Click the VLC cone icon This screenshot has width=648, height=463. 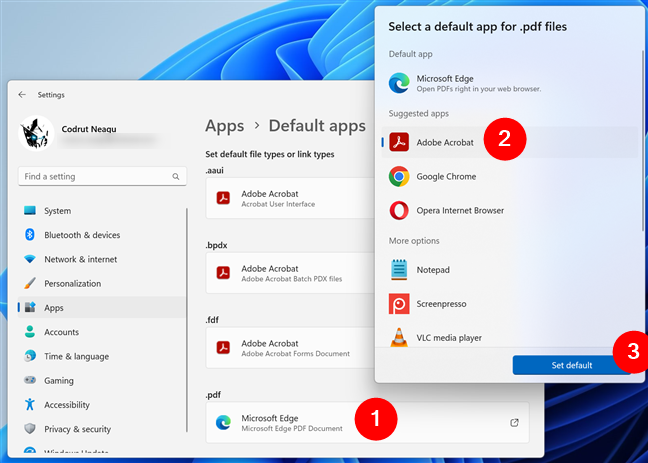tap(399, 337)
